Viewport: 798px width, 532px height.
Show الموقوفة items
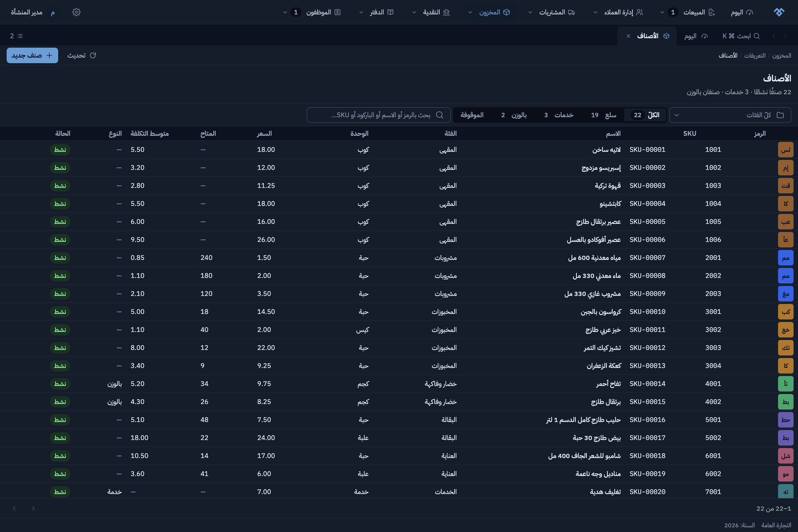[472, 115]
